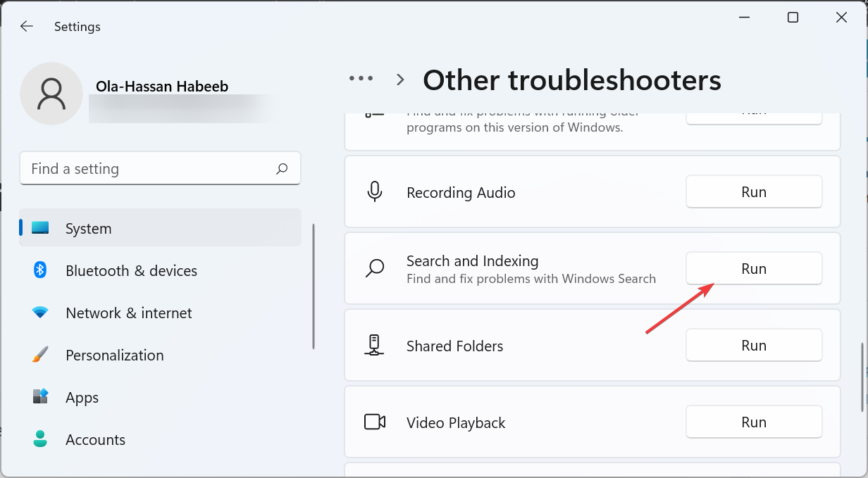Open the breadcrumb ellipsis menu

[361, 79]
